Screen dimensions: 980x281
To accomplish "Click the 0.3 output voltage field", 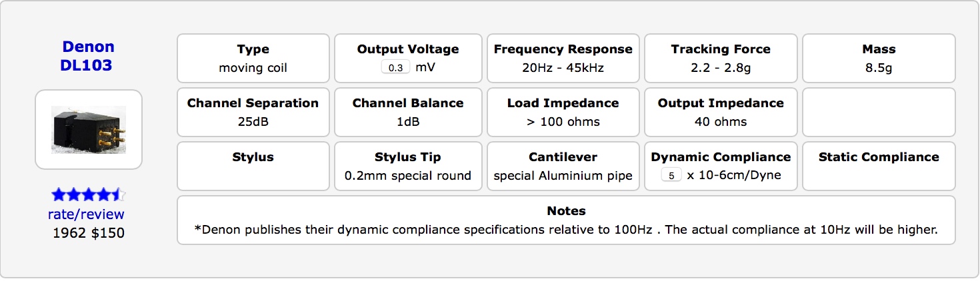I will (x=396, y=68).
